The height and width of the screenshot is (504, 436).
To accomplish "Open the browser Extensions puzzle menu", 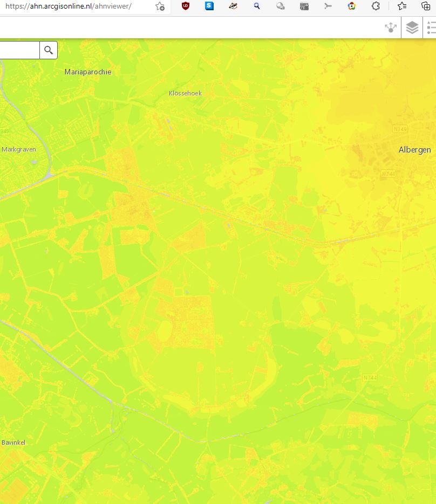I will [x=376, y=6].
